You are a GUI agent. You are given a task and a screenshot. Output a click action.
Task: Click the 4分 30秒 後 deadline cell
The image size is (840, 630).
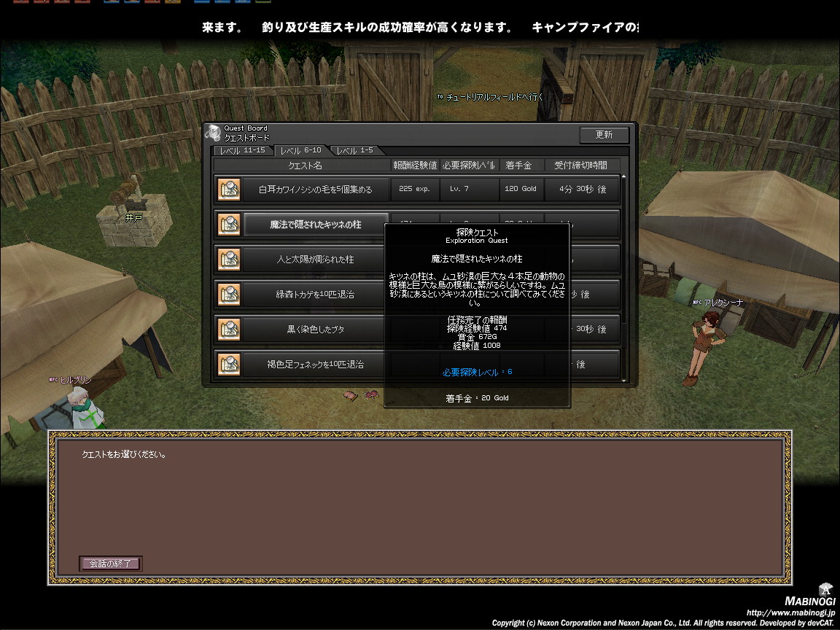click(583, 189)
